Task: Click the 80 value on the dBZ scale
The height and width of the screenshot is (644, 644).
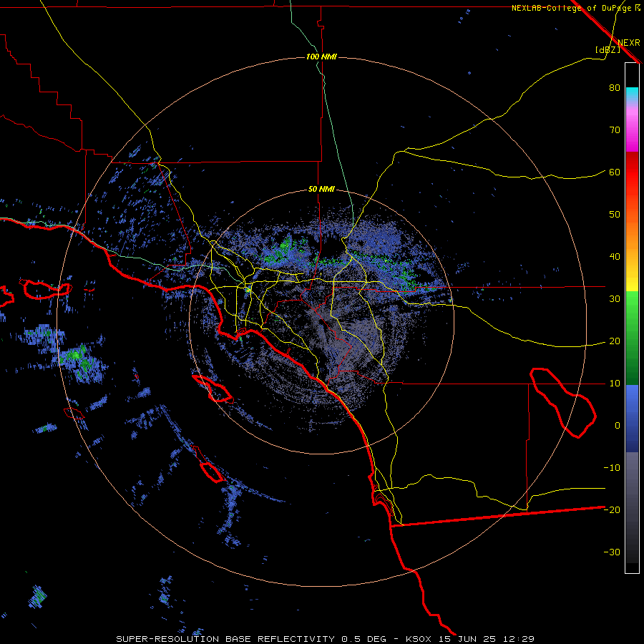Action: click(x=615, y=88)
